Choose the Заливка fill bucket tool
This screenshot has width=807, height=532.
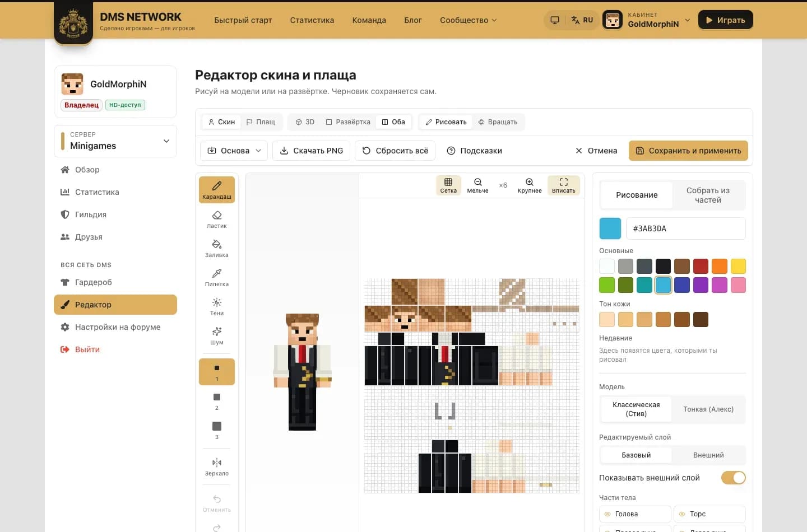(x=217, y=249)
